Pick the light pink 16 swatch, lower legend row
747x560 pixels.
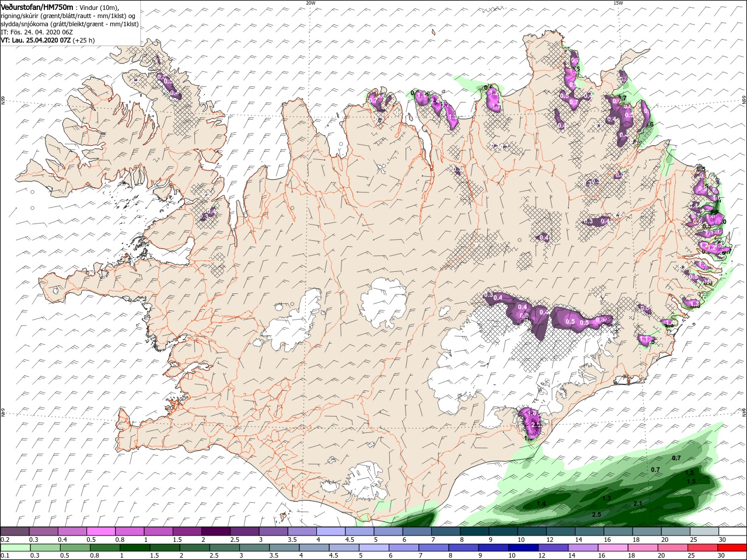pos(612,548)
